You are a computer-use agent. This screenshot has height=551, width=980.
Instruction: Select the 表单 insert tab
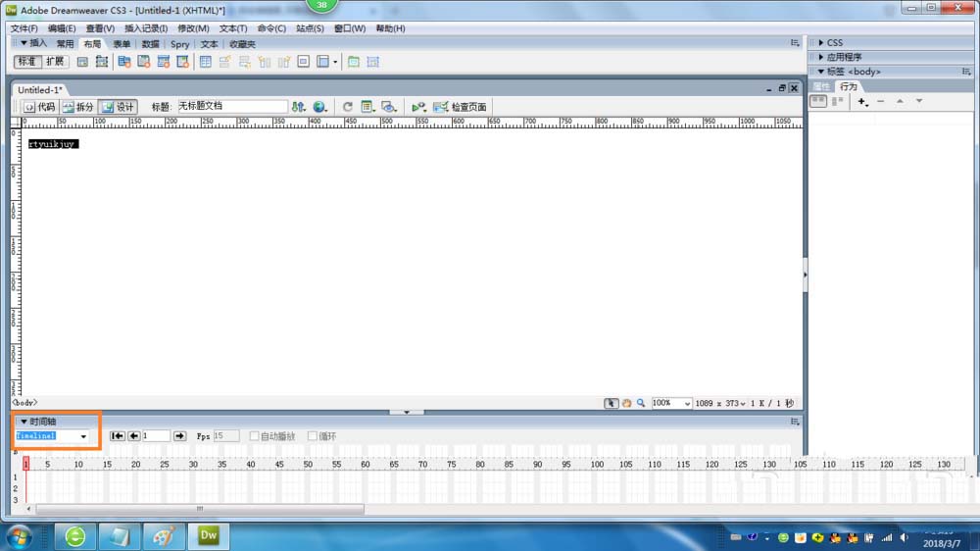[122, 44]
